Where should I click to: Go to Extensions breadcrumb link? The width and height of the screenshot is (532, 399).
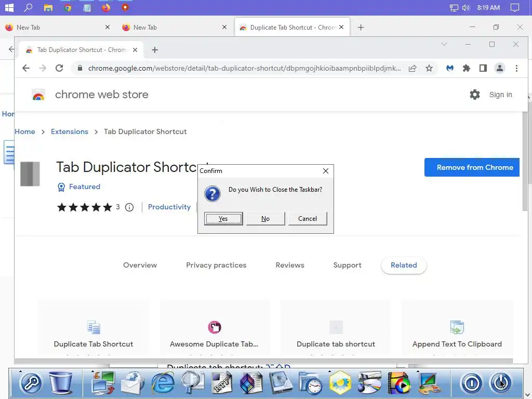(70, 131)
